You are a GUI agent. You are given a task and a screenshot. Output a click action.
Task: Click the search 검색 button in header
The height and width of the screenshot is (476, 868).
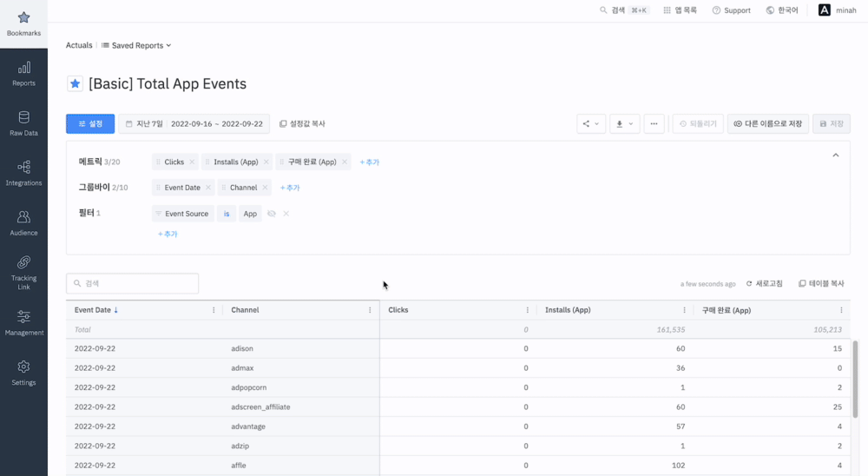pyautogui.click(x=624, y=10)
